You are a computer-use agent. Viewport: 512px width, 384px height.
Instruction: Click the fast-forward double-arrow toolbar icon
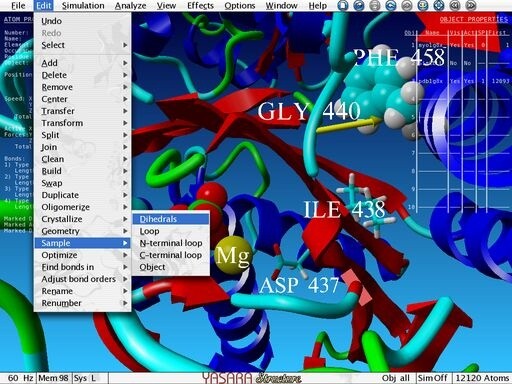point(471,6)
